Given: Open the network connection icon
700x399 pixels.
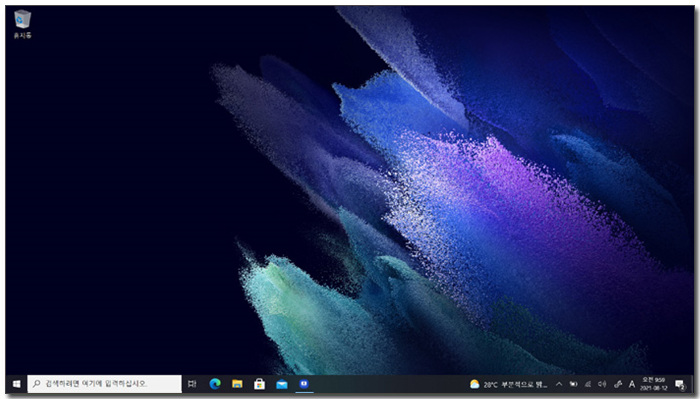Looking at the screenshot, I should coord(588,384).
